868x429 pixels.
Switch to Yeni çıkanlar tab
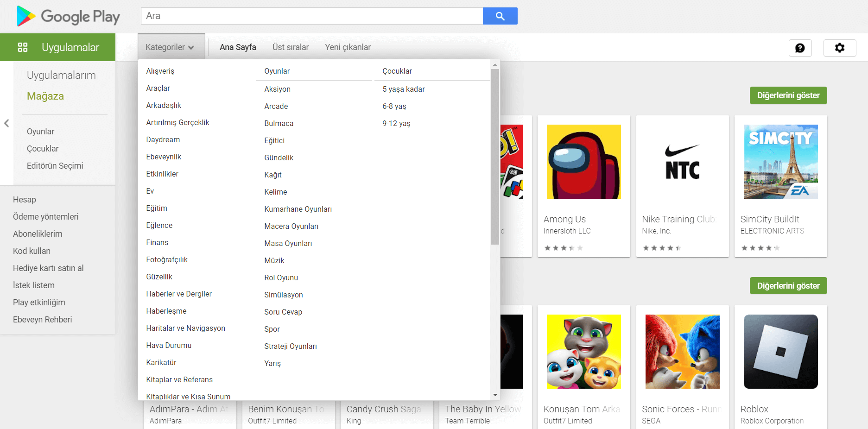pyautogui.click(x=348, y=47)
